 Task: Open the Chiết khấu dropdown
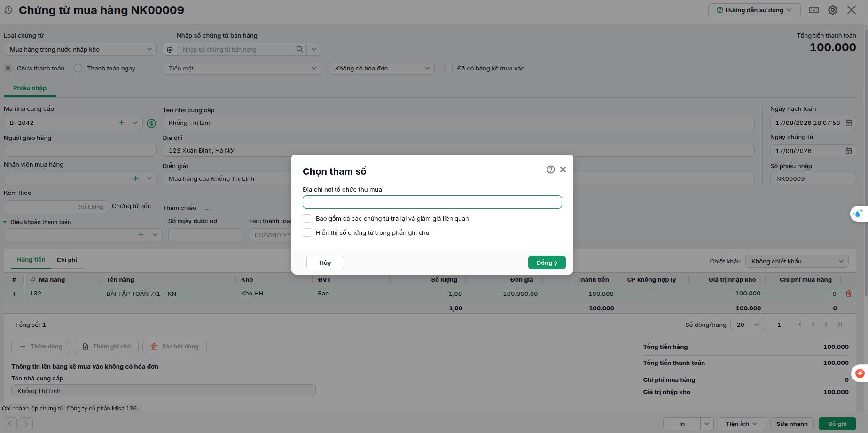(x=797, y=261)
